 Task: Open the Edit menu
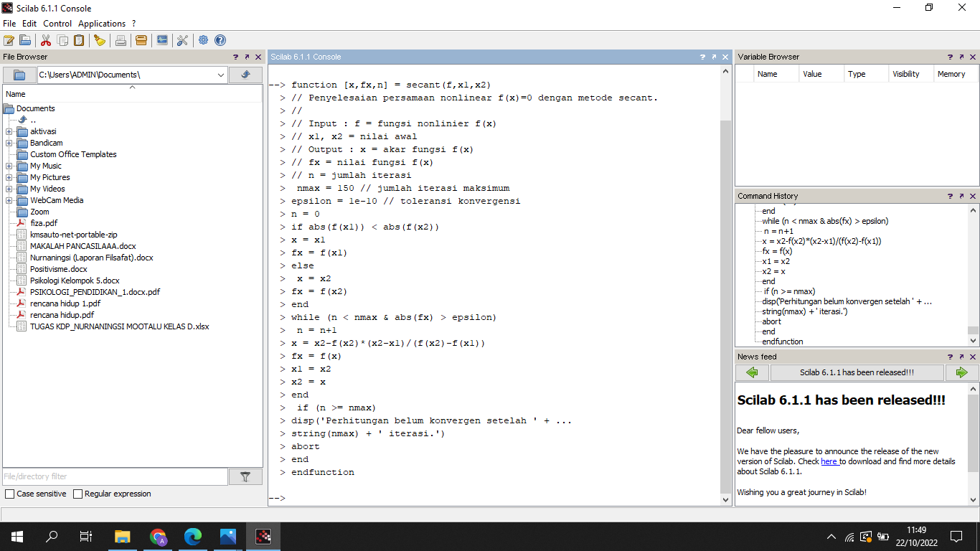(x=29, y=24)
